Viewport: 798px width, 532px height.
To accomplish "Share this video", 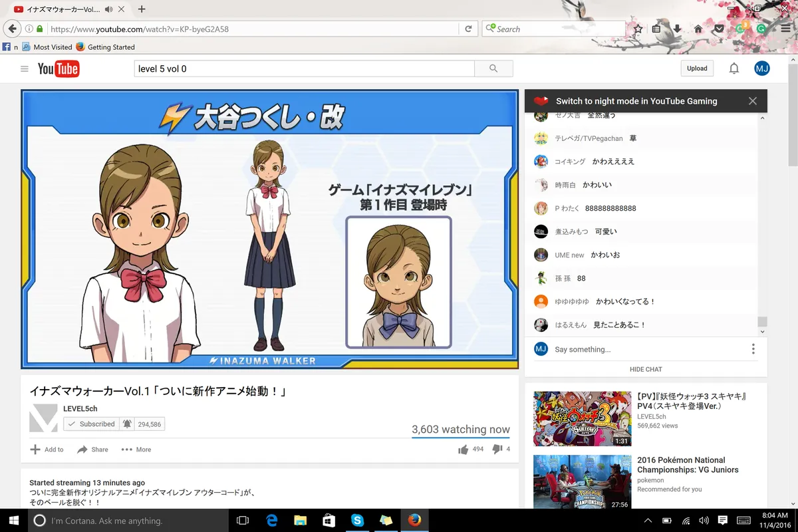I will pyautogui.click(x=92, y=450).
